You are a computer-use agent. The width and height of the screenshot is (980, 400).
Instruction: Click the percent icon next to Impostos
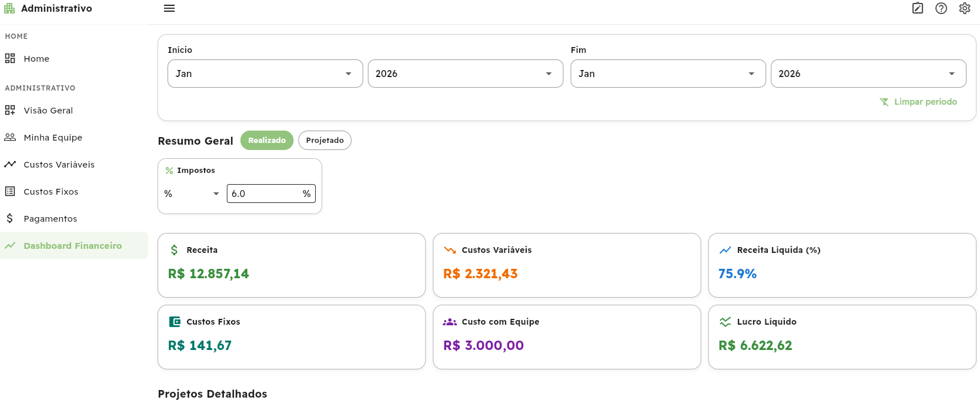tap(169, 171)
